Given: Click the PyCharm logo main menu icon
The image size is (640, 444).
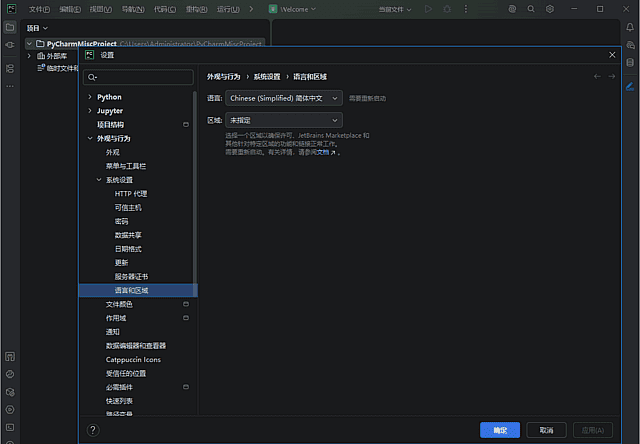Looking at the screenshot, I should [x=11, y=9].
